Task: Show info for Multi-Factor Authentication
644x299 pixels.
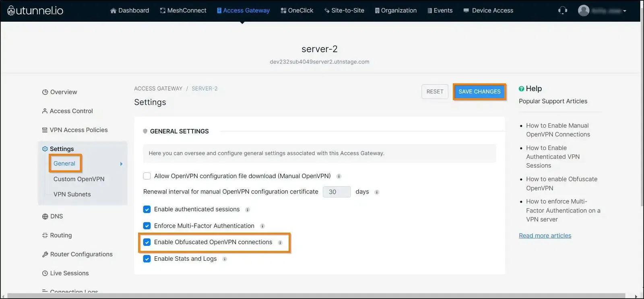Action: (x=262, y=226)
